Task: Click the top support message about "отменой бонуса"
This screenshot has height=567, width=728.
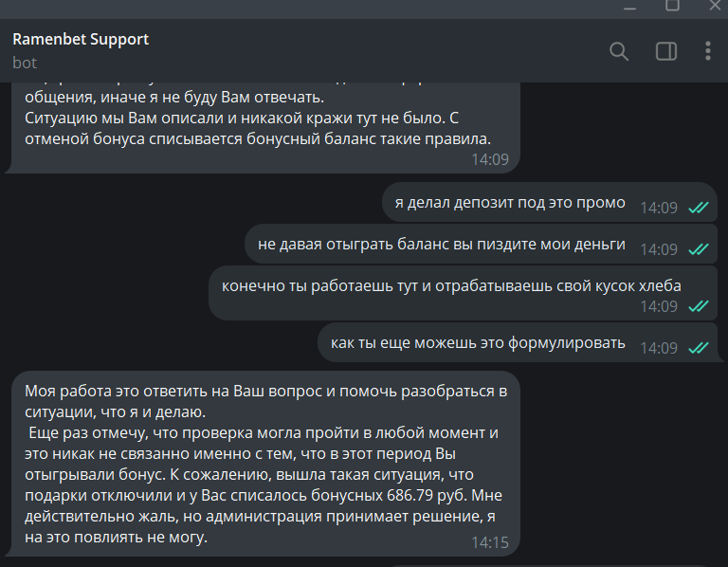Action: point(256,128)
